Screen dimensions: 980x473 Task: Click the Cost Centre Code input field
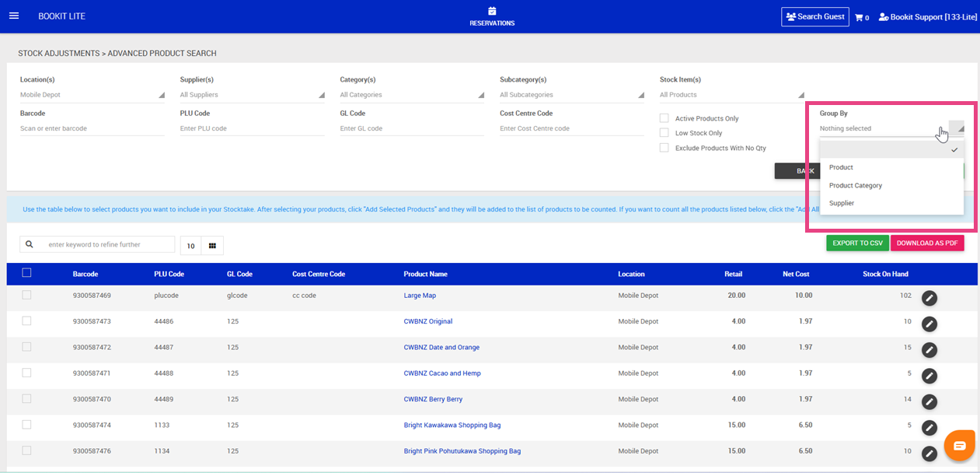coord(572,128)
